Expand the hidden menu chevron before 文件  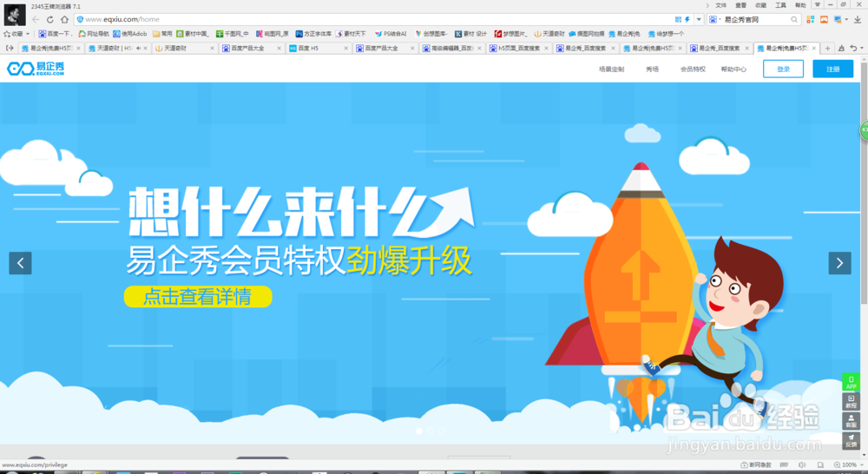point(707,5)
